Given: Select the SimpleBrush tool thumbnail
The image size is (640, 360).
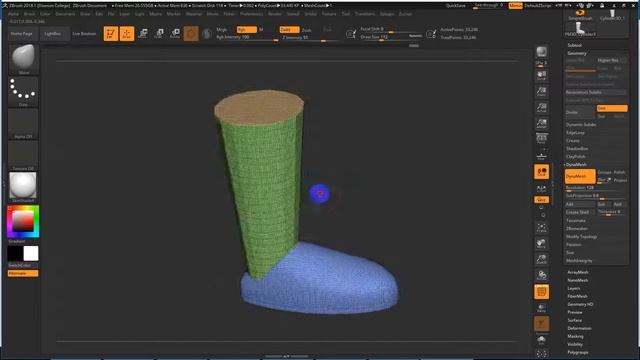Looking at the screenshot, I should coord(580,16).
